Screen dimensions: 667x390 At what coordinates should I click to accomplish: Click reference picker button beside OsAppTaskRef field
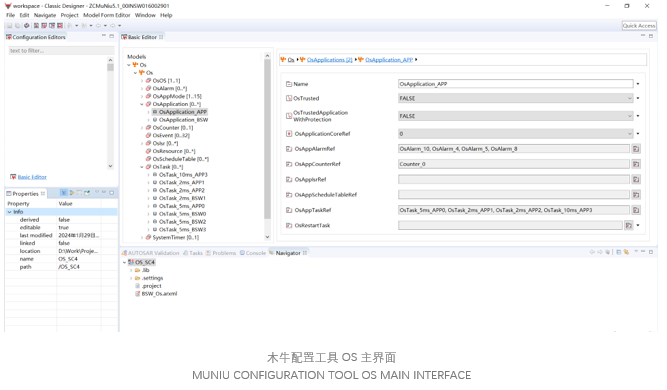(x=636, y=210)
